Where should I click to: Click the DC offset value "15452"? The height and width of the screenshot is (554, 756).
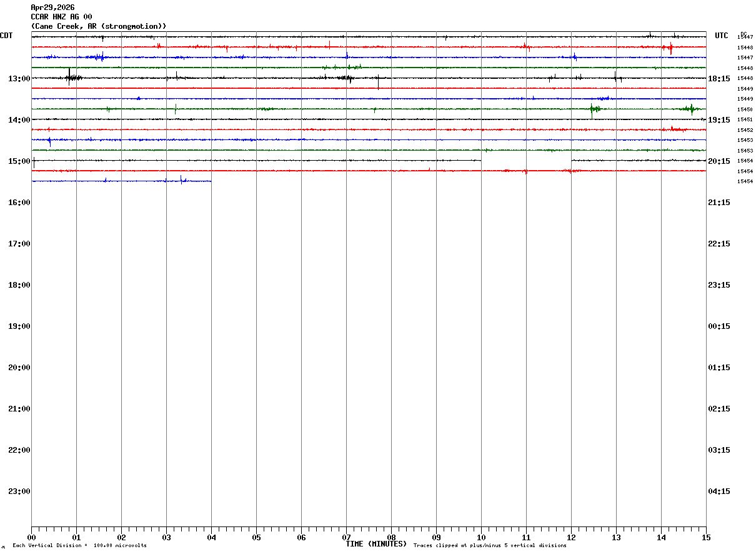click(x=745, y=130)
